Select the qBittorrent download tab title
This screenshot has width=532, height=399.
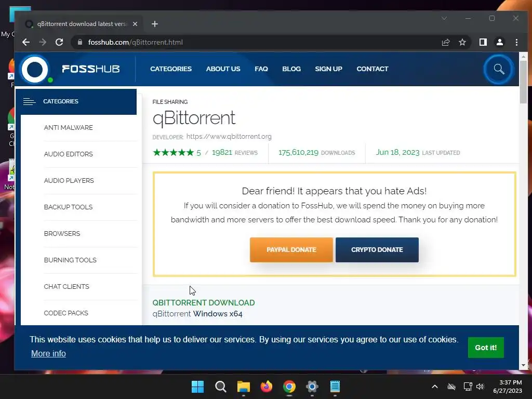tap(82, 24)
